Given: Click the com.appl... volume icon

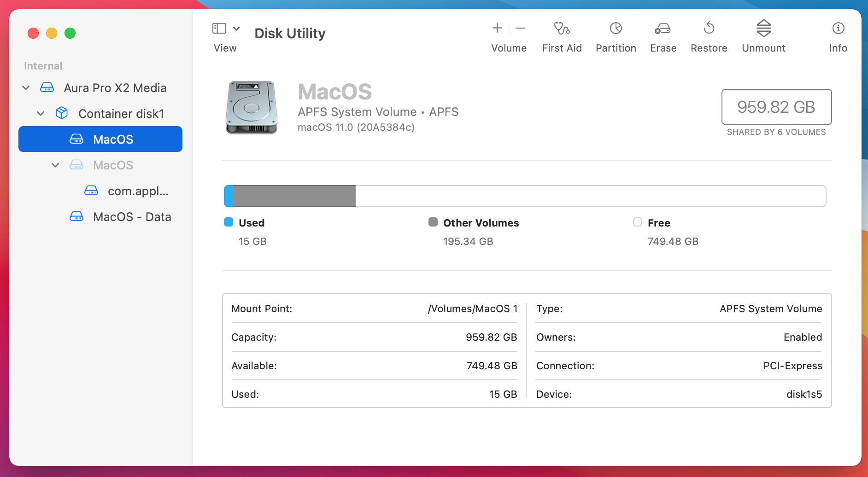Looking at the screenshot, I should (91, 191).
